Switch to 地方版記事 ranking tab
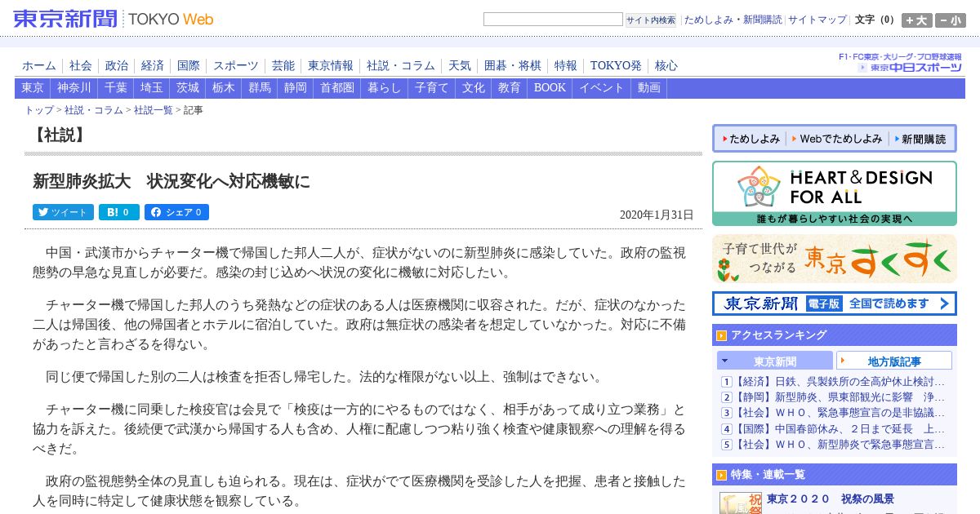 pyautogui.click(x=894, y=361)
